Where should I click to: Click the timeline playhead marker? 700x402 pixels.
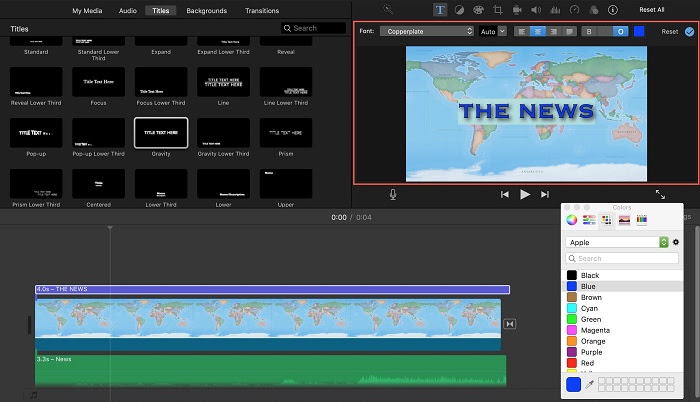click(110, 228)
